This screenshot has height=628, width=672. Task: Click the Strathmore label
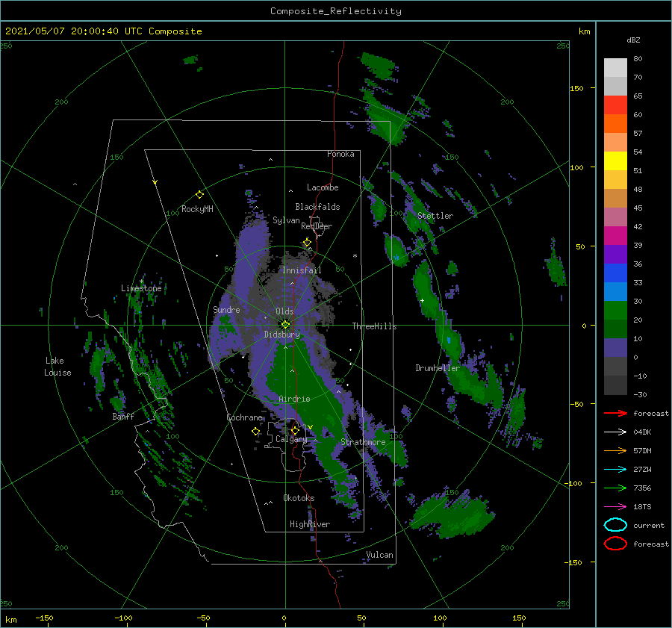click(x=363, y=442)
